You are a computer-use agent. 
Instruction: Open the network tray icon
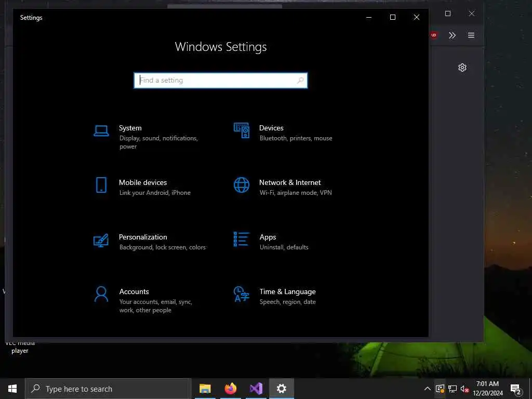pyautogui.click(x=453, y=389)
